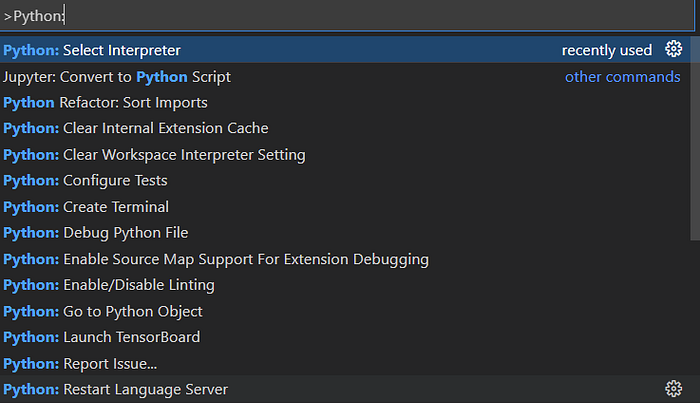The height and width of the screenshot is (403, 700).
Task: Click the "other commands" label
Action: 622,76
